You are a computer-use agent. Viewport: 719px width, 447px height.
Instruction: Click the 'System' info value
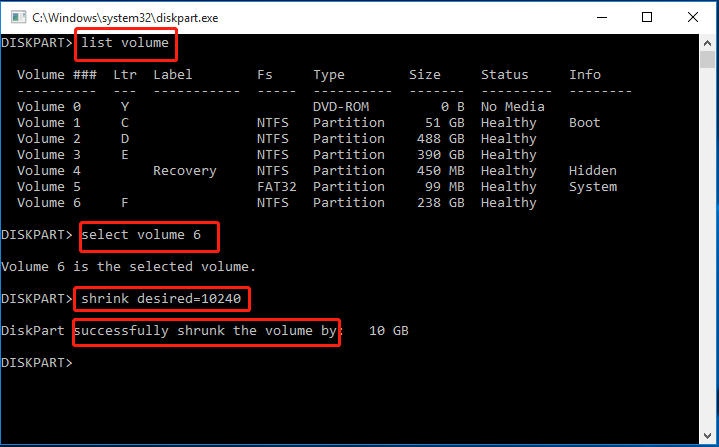pos(593,188)
